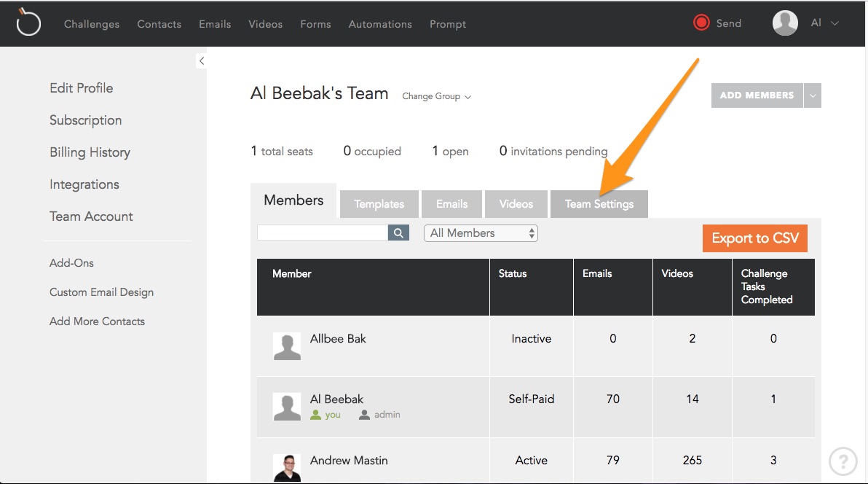
Task: Expand the Add Members dropdown arrow
Action: (813, 95)
